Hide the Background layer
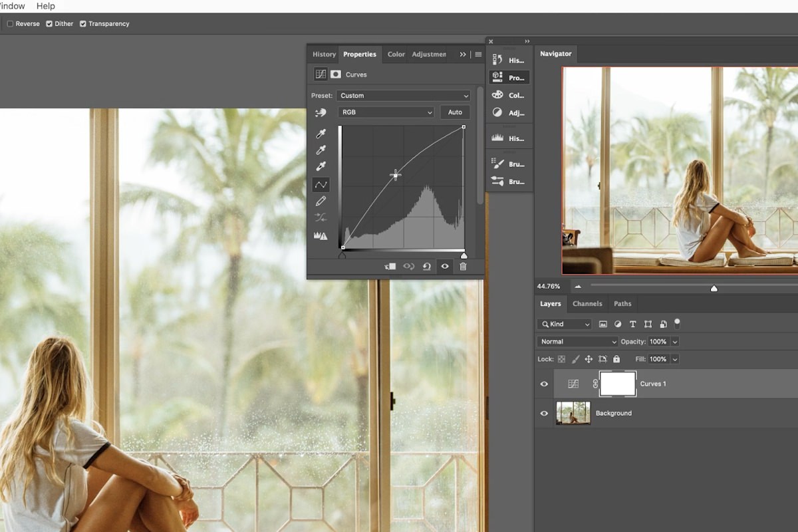 (x=544, y=413)
